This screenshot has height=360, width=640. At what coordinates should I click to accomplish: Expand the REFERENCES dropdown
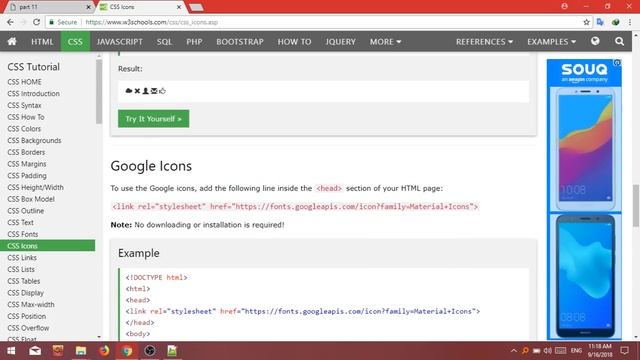click(x=484, y=42)
